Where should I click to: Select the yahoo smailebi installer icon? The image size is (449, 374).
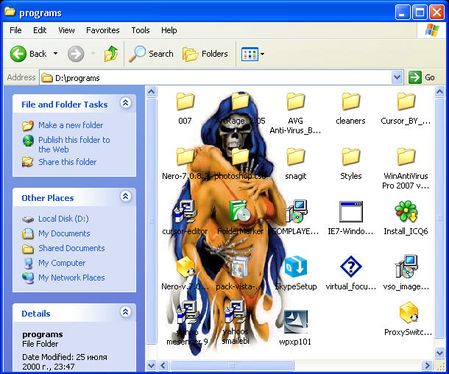coord(236,312)
